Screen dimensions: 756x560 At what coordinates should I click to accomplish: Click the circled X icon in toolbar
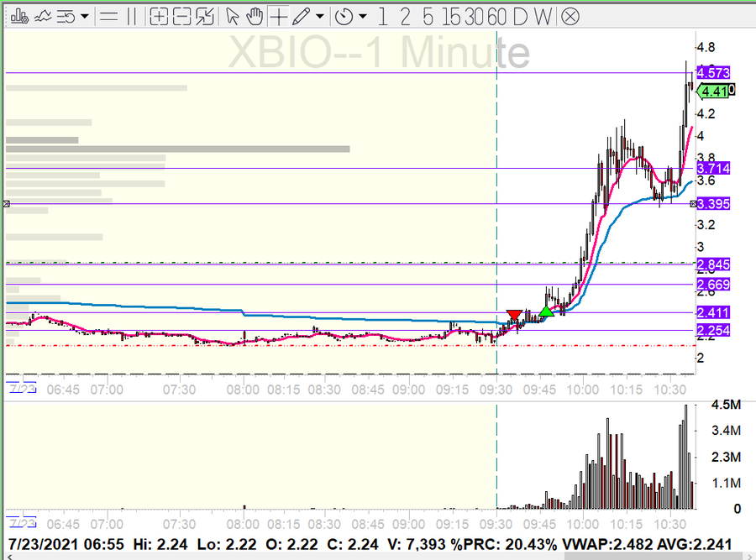pyautogui.click(x=570, y=17)
